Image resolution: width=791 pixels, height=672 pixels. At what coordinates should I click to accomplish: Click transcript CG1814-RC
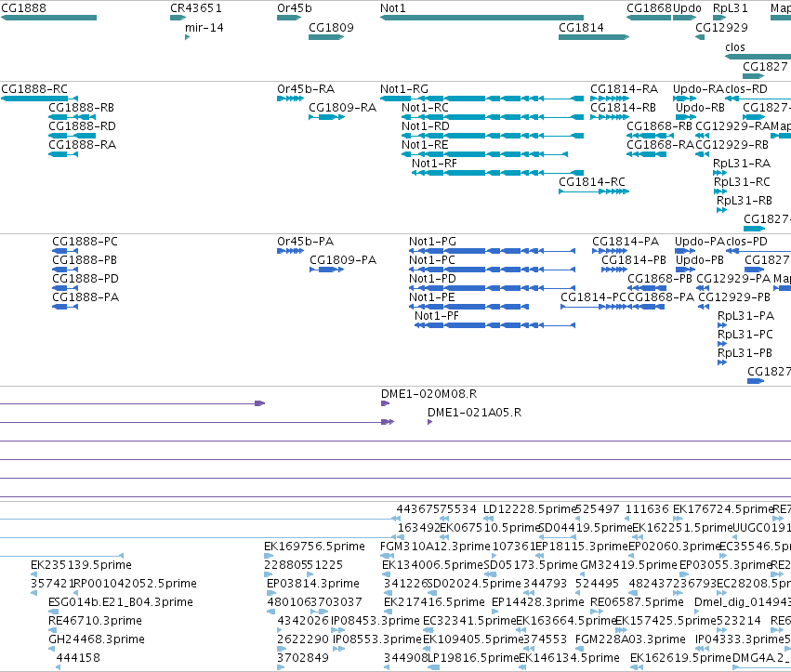point(594,191)
